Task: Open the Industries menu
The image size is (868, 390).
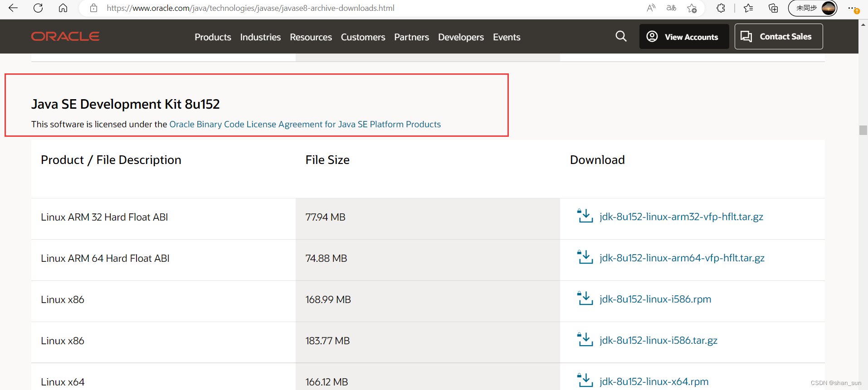Action: coord(260,37)
